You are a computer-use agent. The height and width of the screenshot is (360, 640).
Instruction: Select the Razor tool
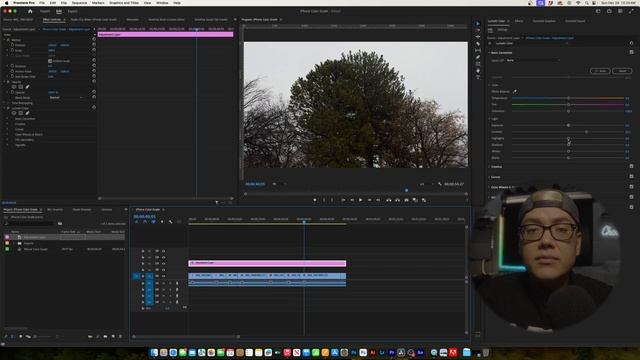click(x=478, y=44)
